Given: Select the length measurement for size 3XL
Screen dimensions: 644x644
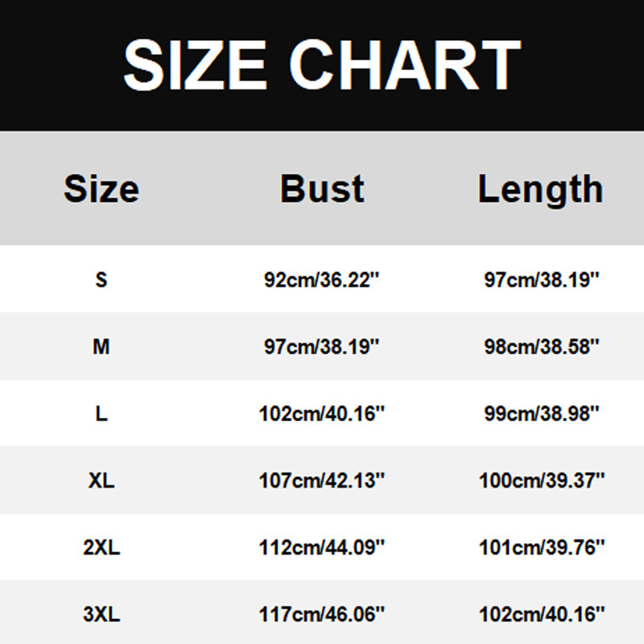Looking at the screenshot, I should 542,616.
